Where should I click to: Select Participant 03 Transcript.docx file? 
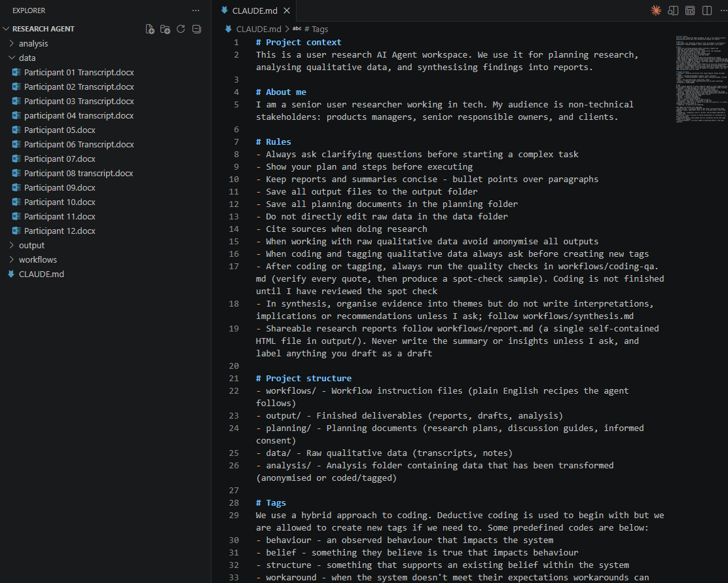[x=79, y=101]
